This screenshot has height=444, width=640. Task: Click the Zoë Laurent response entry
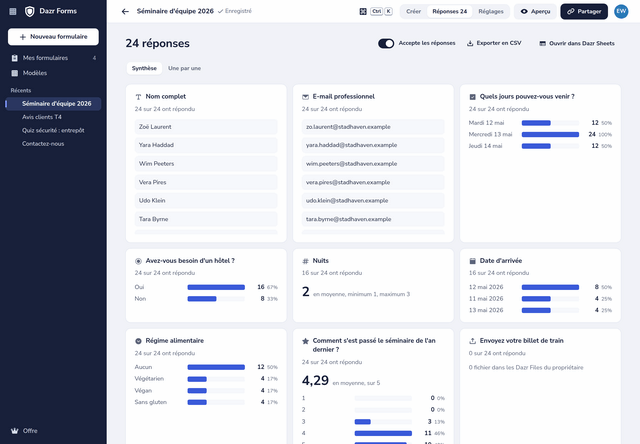pyautogui.click(x=206, y=127)
